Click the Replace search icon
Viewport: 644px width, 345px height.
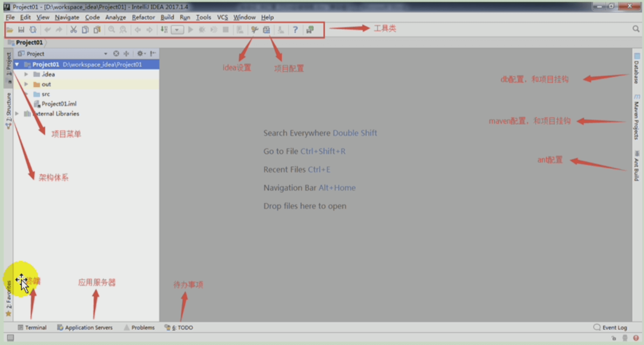click(123, 30)
